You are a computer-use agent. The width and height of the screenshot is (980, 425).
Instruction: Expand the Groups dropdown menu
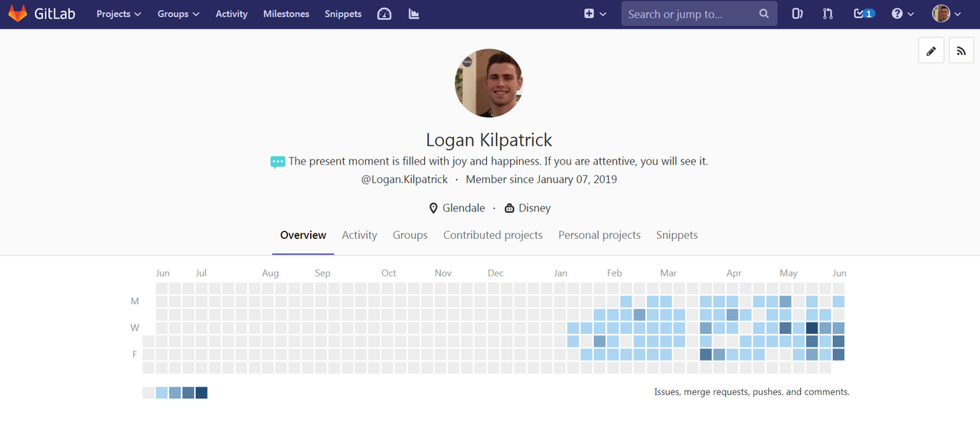[178, 14]
